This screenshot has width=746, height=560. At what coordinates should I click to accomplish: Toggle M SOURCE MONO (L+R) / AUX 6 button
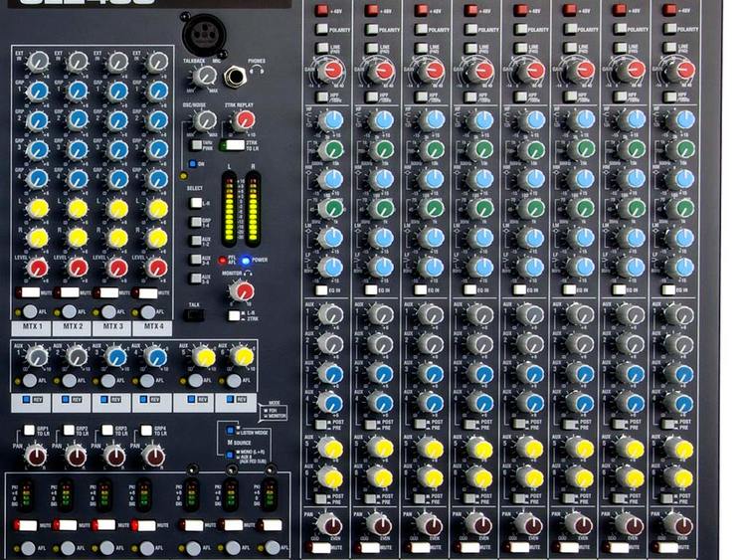pos(231,455)
